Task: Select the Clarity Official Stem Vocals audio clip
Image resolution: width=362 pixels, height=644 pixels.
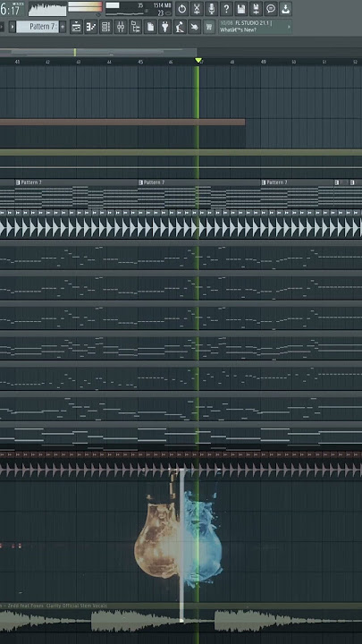Action: click(181, 619)
